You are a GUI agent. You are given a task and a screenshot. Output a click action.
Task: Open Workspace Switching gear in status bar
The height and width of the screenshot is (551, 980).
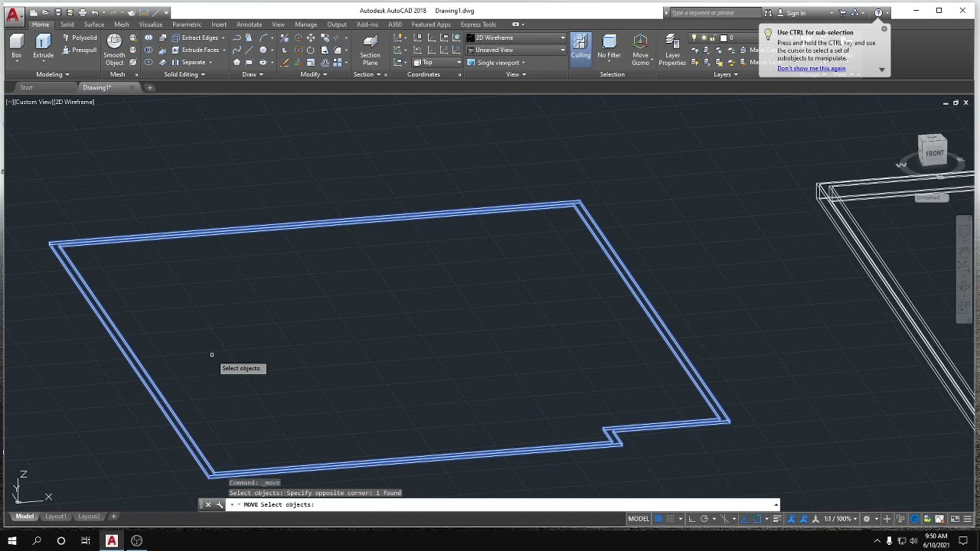pyautogui.click(x=867, y=519)
